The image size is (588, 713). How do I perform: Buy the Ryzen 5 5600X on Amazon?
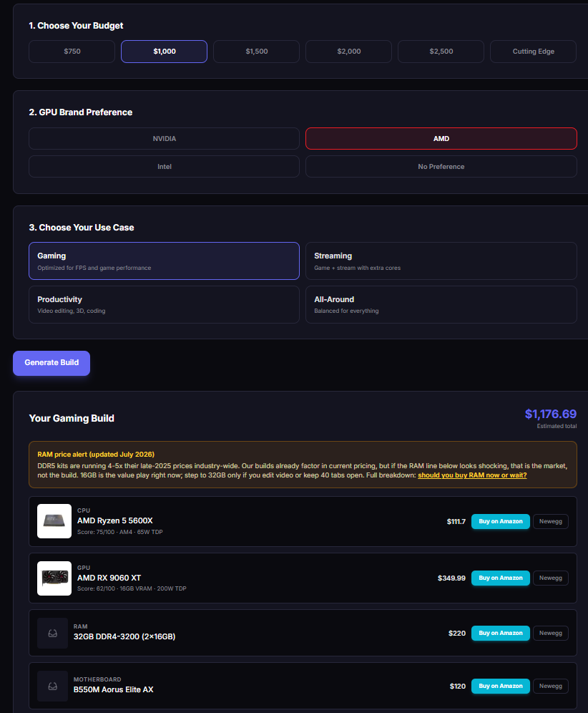pos(500,522)
